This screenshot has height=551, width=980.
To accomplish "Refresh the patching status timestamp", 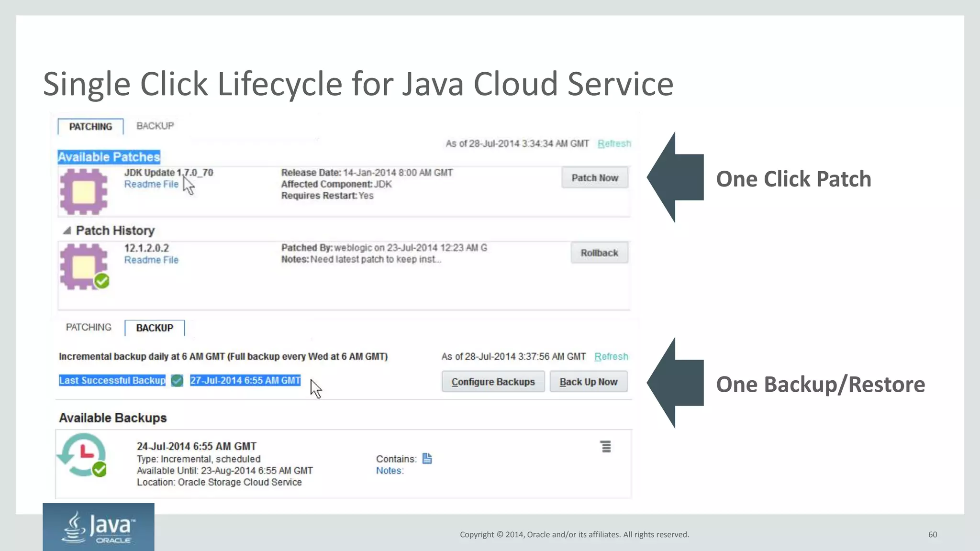I will 614,143.
